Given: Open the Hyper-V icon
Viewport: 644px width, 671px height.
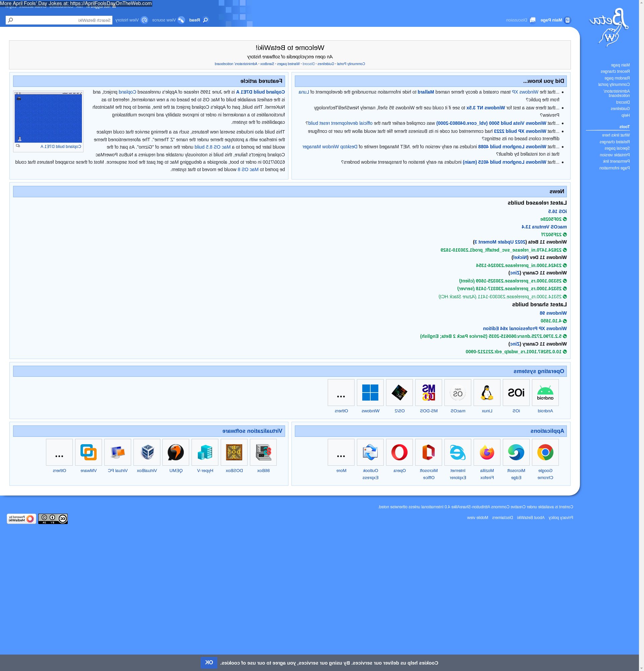Looking at the screenshot, I should [x=205, y=452].
